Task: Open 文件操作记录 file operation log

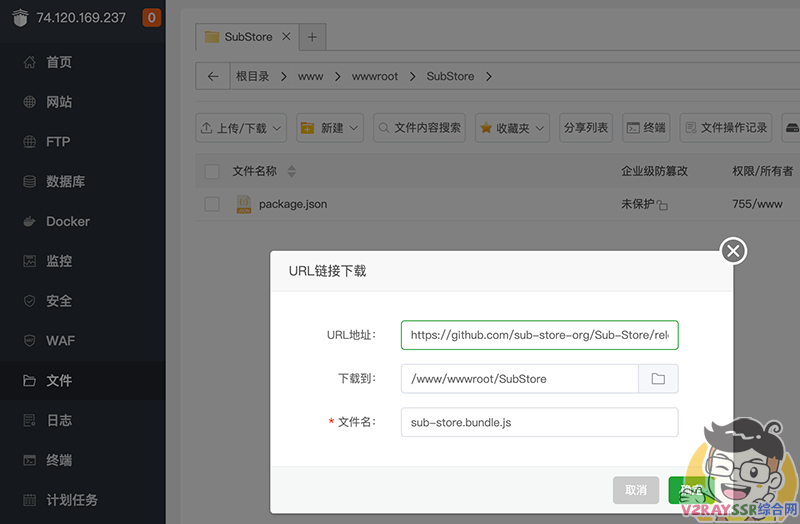Action: click(x=725, y=128)
